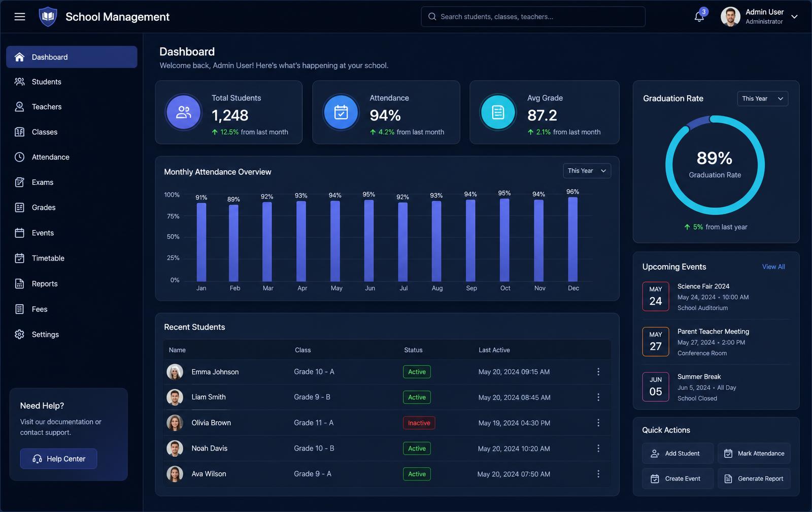812x512 pixels.
Task: Click View All upcoming events link
Action: click(x=773, y=267)
